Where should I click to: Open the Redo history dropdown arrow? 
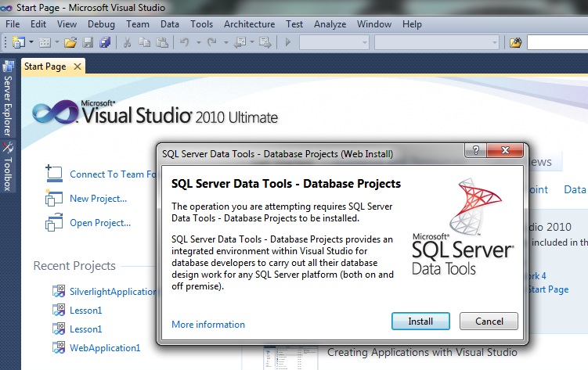(226, 42)
